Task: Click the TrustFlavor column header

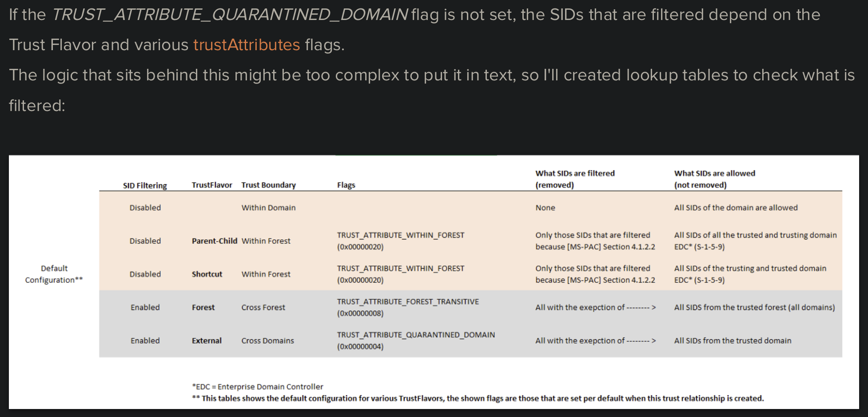Action: click(x=212, y=185)
